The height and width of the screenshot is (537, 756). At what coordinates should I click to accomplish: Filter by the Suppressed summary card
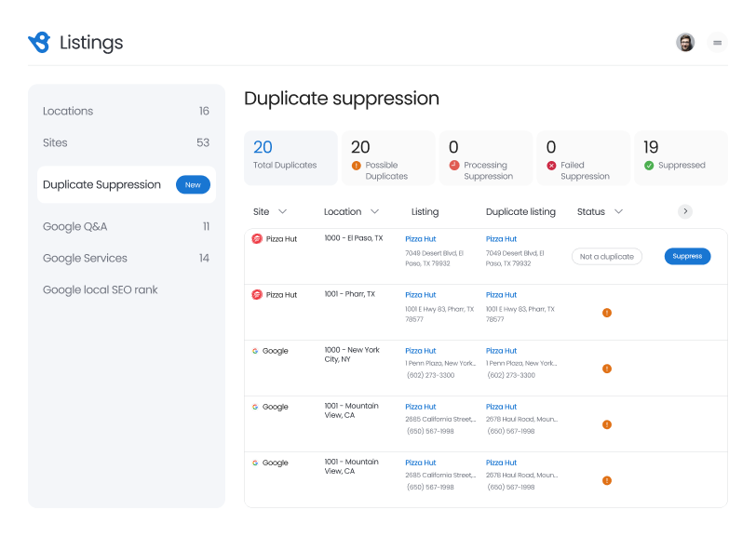pos(681,157)
